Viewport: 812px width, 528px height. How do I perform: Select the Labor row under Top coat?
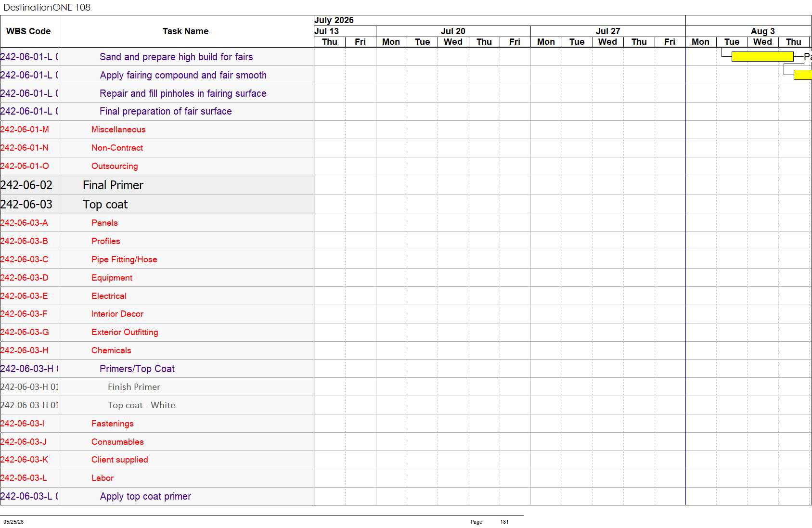coord(157,478)
